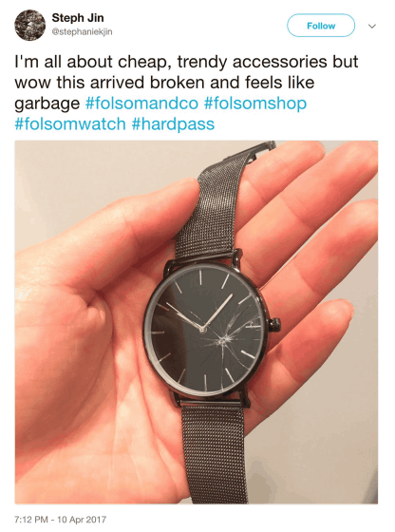Click the watch hands' center pivot
395x532 pixels.
(202, 329)
